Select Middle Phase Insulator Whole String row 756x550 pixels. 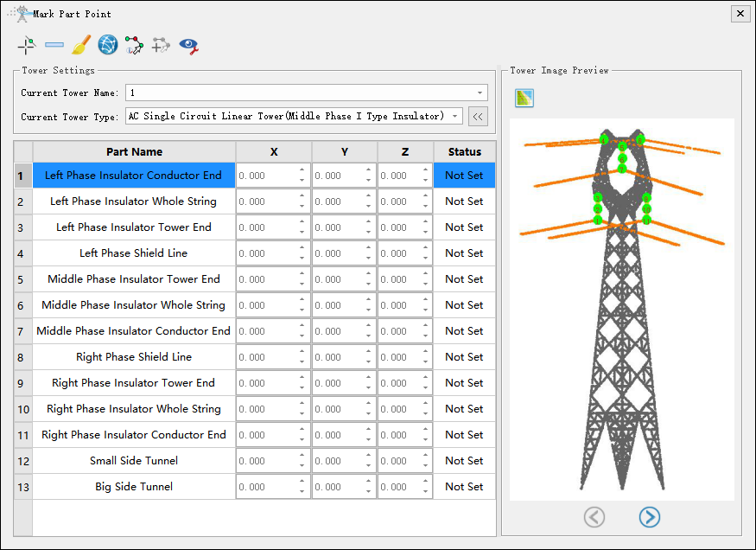(134, 305)
